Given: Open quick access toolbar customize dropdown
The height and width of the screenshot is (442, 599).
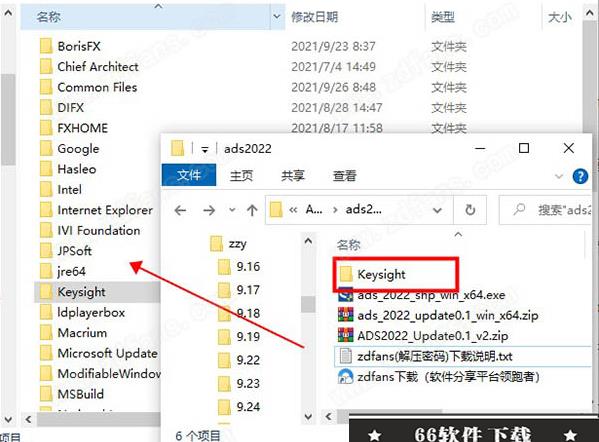Looking at the screenshot, I should [x=205, y=149].
